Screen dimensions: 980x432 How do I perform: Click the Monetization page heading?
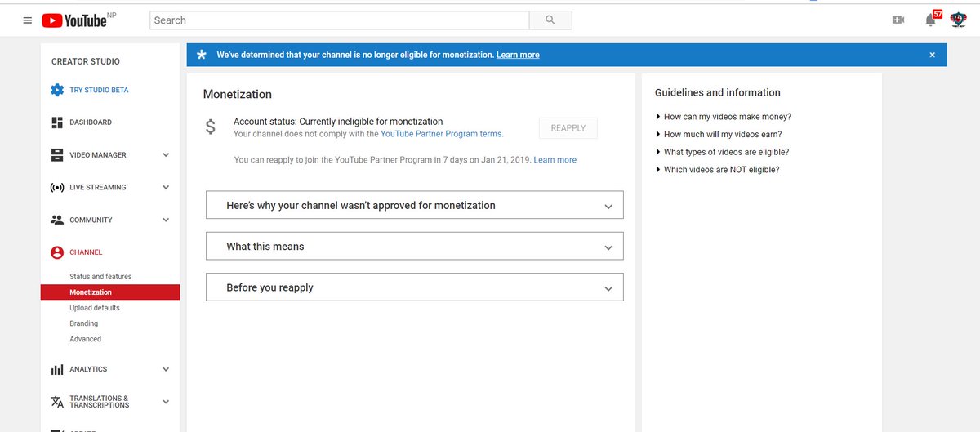(238, 94)
